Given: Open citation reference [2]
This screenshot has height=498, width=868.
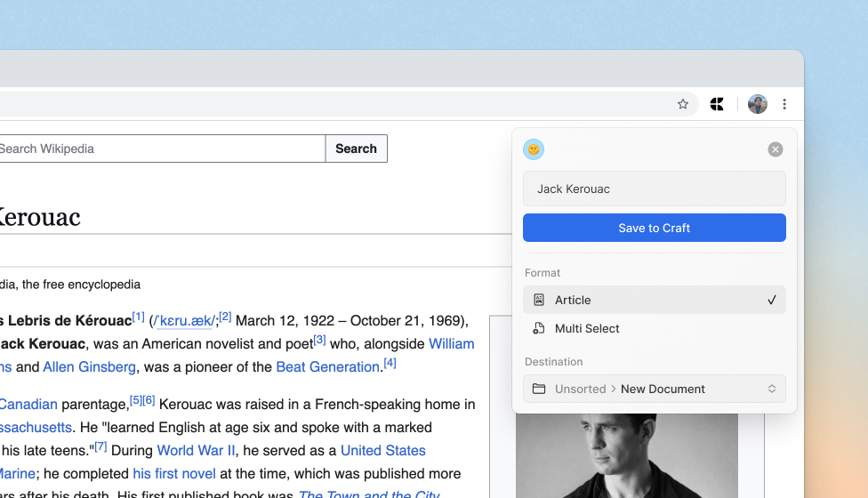Looking at the screenshot, I should click(225, 317).
